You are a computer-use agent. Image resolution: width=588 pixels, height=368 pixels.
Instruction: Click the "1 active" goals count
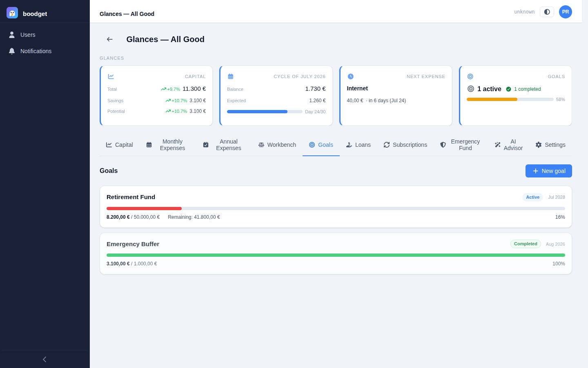[x=489, y=89]
